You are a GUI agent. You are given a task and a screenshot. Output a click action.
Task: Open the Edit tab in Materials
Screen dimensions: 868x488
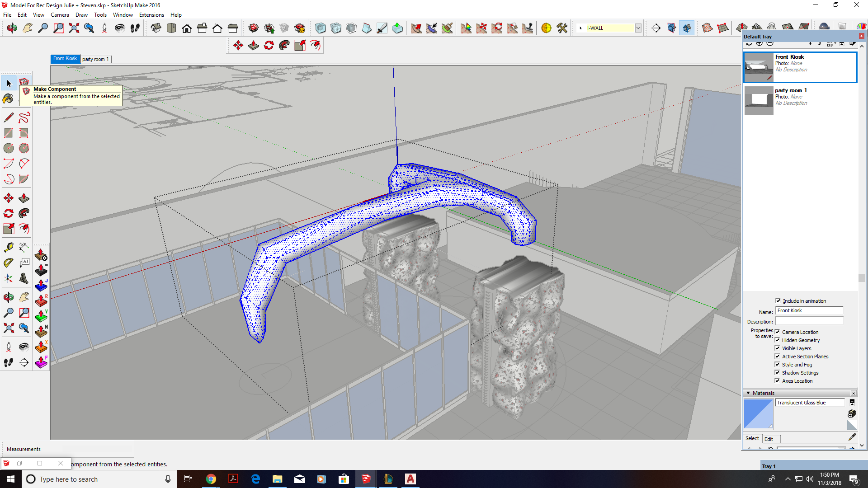click(x=769, y=439)
